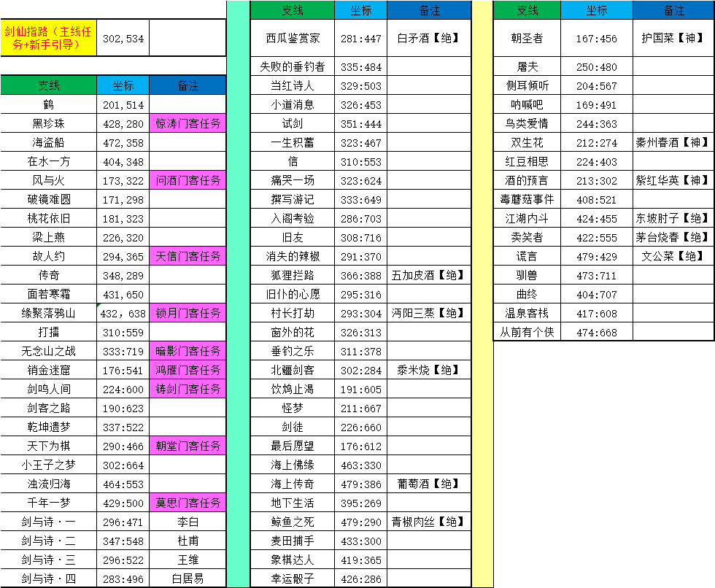Click the 护国菜【神】 note cell
The width and height of the screenshot is (715, 588).
pyautogui.click(x=673, y=38)
